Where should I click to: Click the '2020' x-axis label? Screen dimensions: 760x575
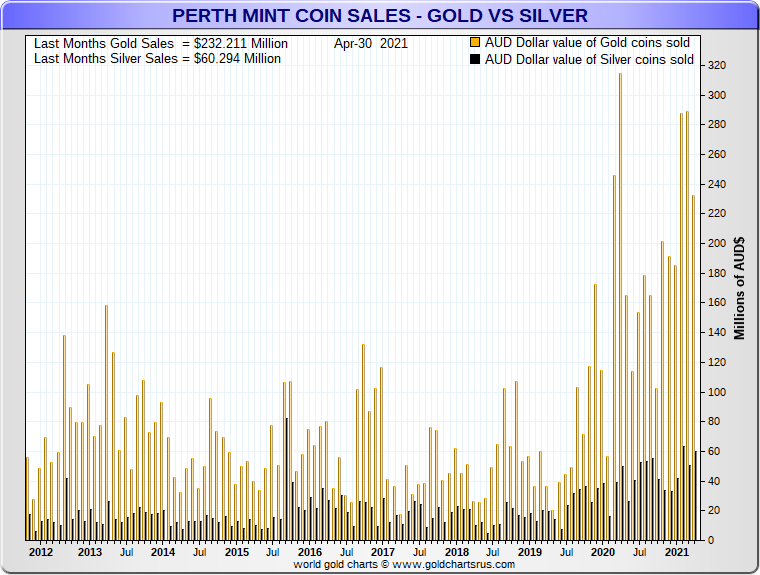click(x=603, y=552)
